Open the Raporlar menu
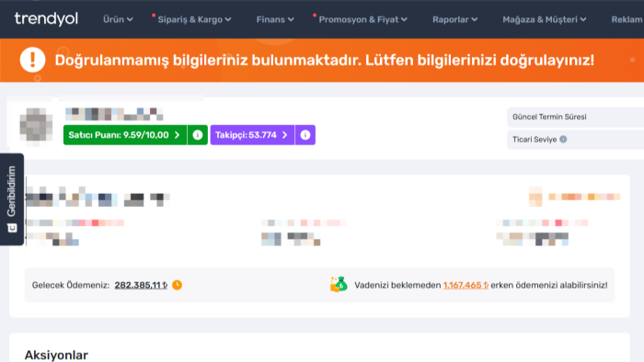644x362 pixels. (454, 19)
